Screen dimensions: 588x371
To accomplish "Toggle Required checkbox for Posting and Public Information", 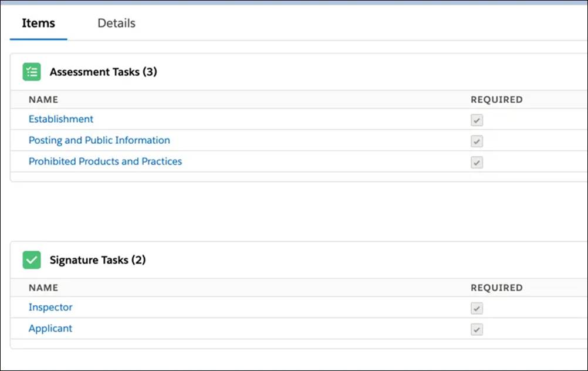I will [x=477, y=141].
